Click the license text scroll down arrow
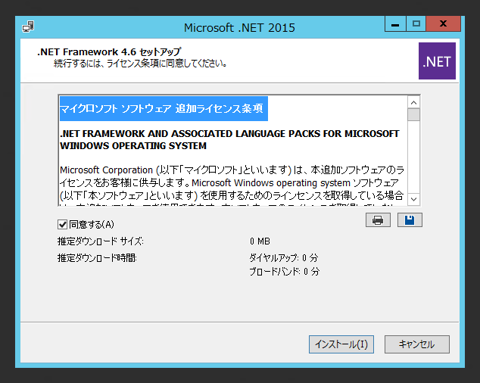Screen dimensions: 480x383 pyautogui.click(x=414, y=199)
